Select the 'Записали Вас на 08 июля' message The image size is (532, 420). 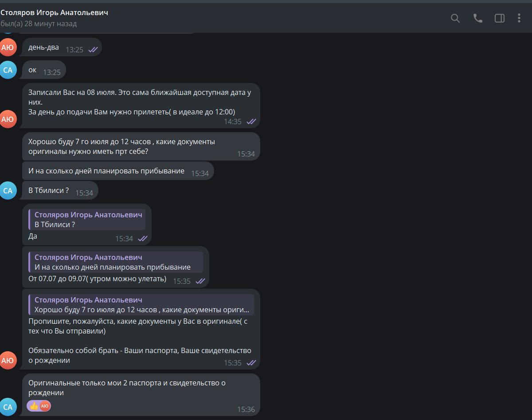[141, 106]
